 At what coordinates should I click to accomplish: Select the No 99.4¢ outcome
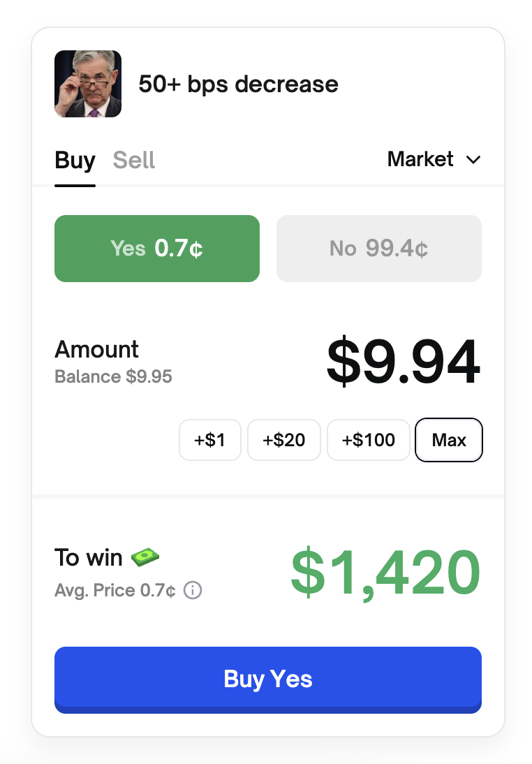(379, 249)
